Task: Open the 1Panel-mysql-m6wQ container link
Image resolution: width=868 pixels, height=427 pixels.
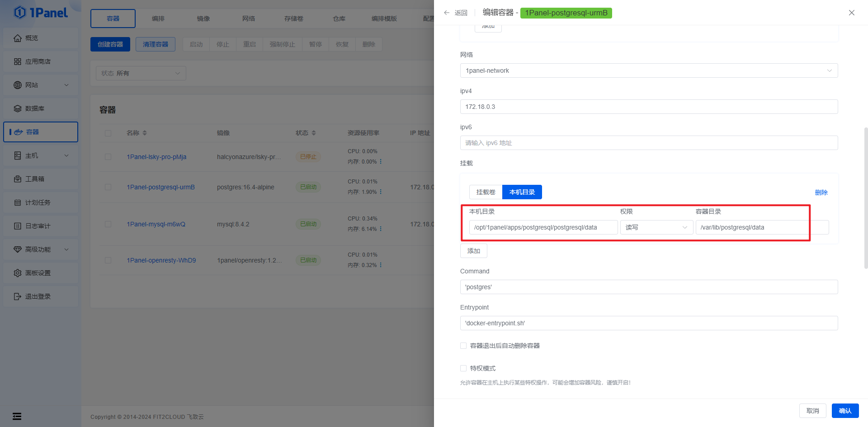Action: pyautogui.click(x=156, y=224)
